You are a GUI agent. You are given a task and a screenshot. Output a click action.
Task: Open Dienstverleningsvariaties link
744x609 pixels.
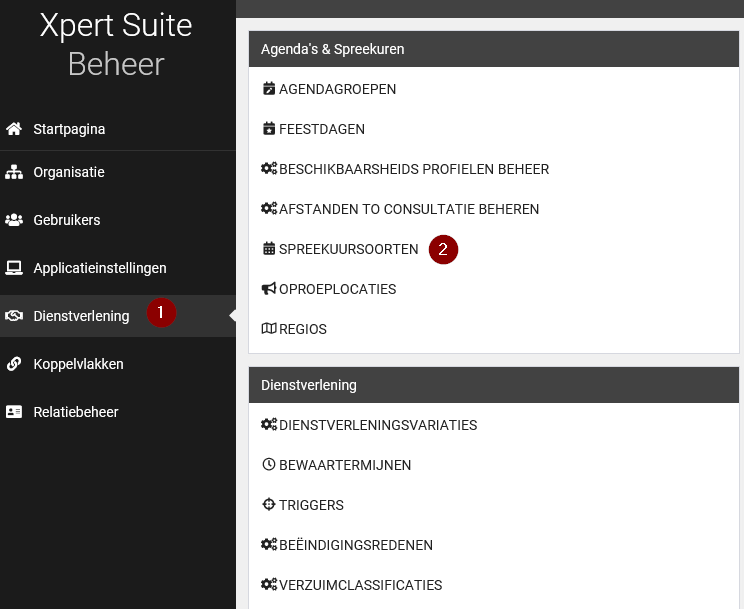[x=377, y=425]
